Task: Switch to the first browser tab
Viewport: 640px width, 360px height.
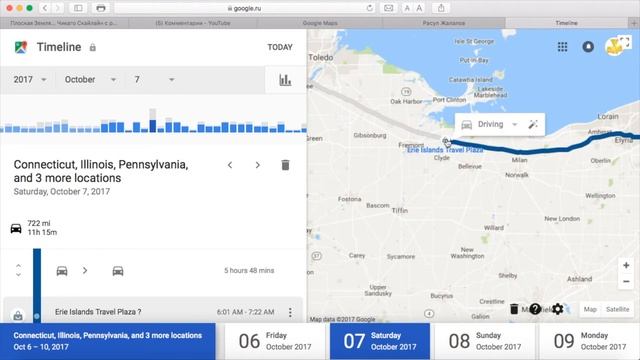Action: click(64, 23)
